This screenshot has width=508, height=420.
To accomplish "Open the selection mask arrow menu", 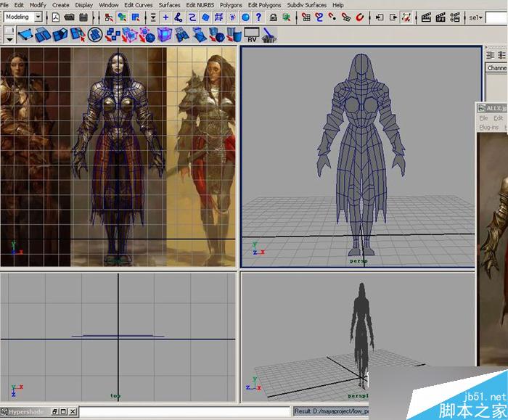I will click(153, 17).
